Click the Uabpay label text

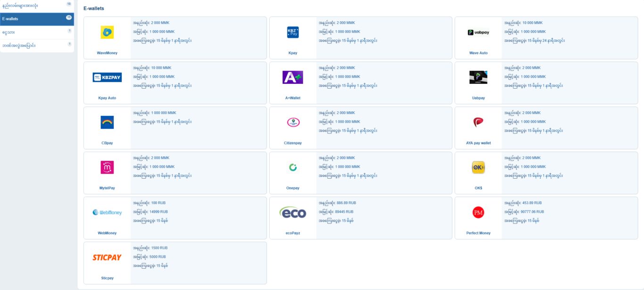tap(478, 98)
